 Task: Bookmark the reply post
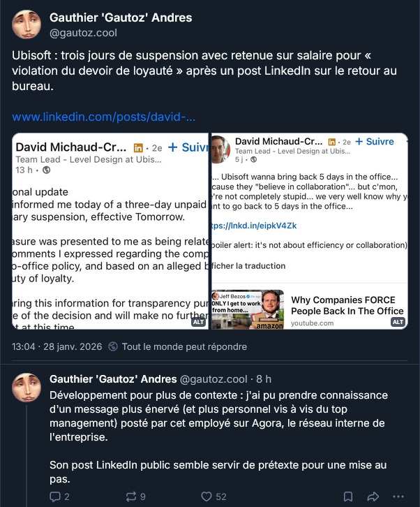point(347,497)
